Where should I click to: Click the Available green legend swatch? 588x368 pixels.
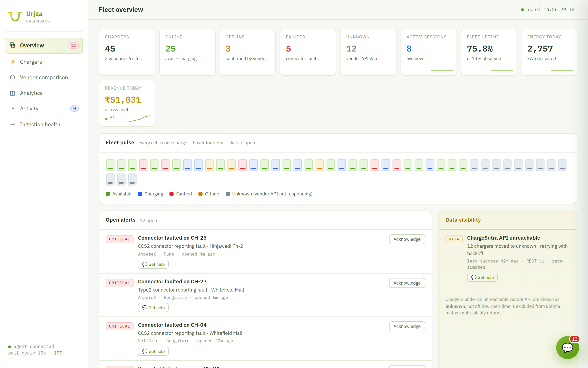click(x=108, y=194)
